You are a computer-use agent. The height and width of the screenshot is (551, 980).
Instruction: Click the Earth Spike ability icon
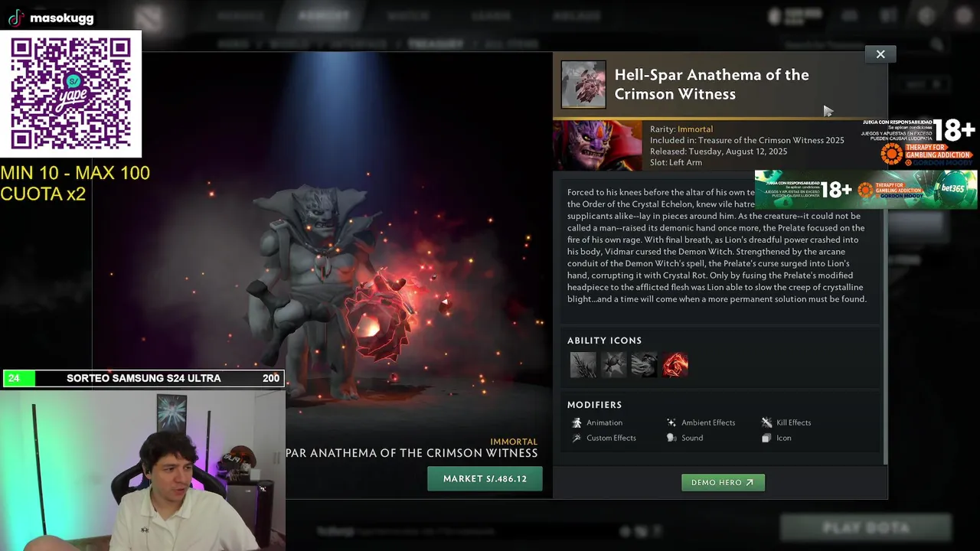pos(583,365)
